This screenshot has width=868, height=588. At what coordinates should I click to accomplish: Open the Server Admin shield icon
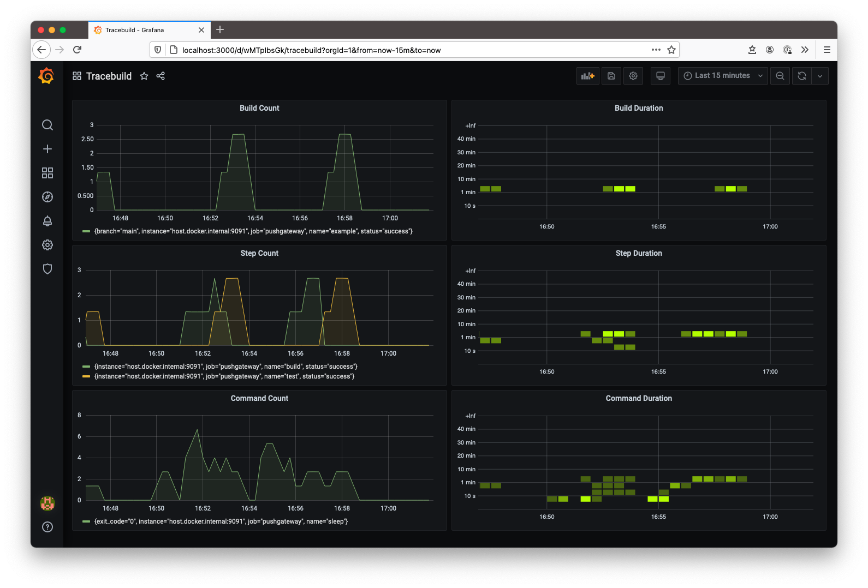(47, 269)
